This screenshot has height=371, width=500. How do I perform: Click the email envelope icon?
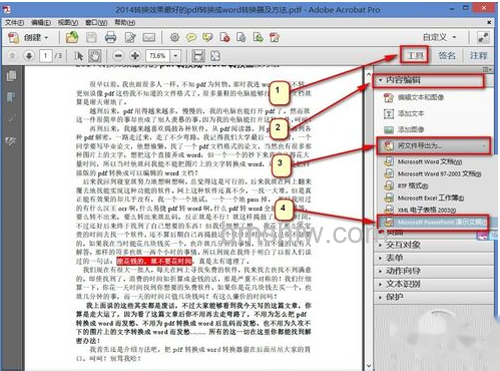tap(149, 37)
